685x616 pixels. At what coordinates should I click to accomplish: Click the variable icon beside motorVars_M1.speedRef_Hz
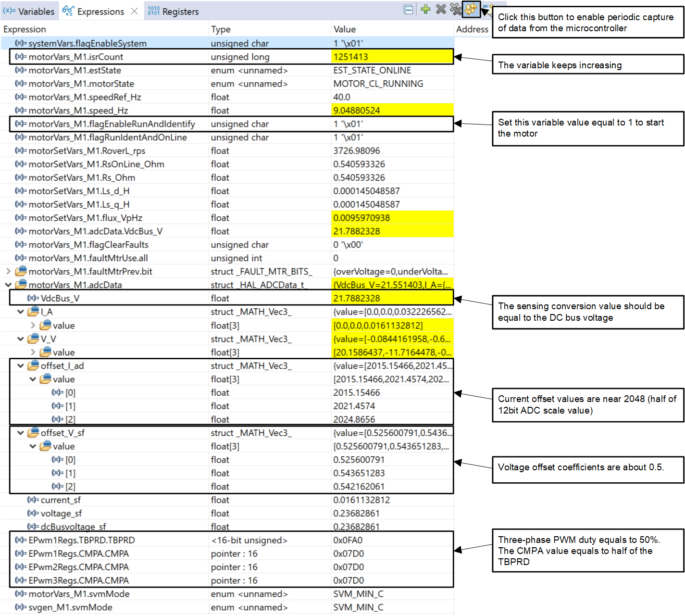pos(21,97)
